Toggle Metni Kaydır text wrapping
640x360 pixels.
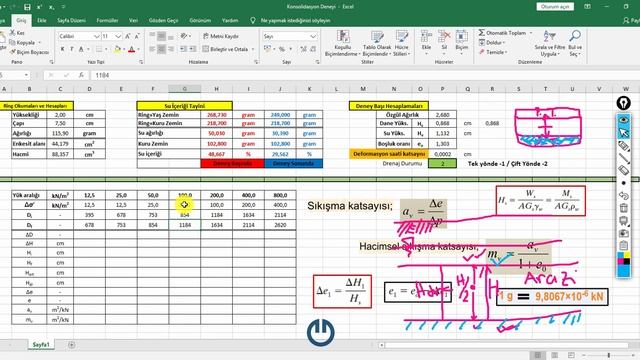tap(221, 36)
